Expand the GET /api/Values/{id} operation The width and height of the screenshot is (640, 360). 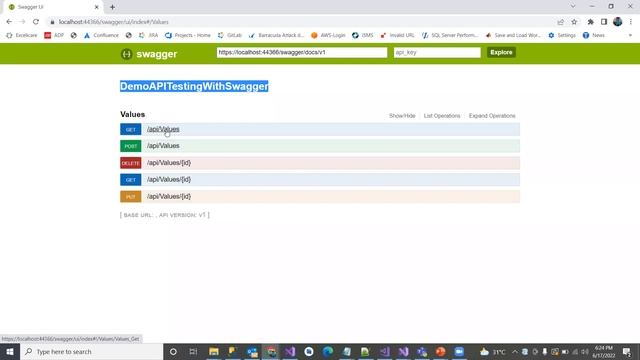point(169,179)
